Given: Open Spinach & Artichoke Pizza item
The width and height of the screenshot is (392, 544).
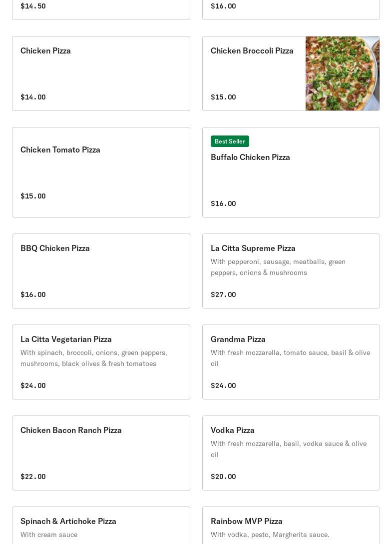Looking at the screenshot, I should pyautogui.click(x=101, y=525).
